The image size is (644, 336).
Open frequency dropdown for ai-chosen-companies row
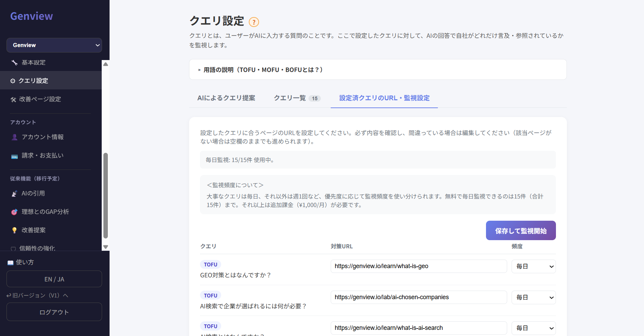(x=533, y=297)
